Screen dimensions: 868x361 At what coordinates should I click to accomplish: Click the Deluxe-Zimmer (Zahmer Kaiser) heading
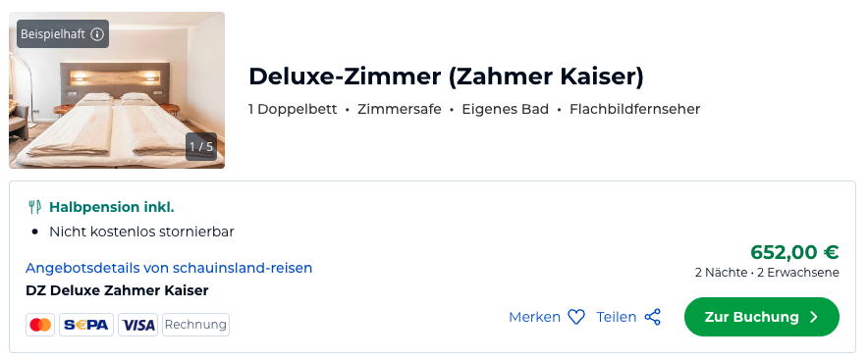(446, 77)
